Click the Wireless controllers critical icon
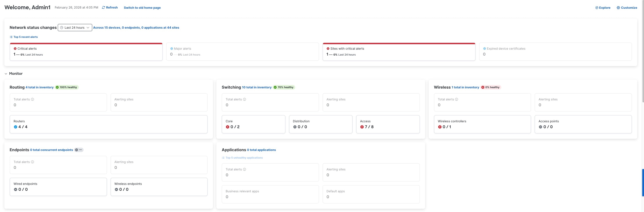Image resolution: width=644 pixels, height=212 pixels. coord(439,127)
